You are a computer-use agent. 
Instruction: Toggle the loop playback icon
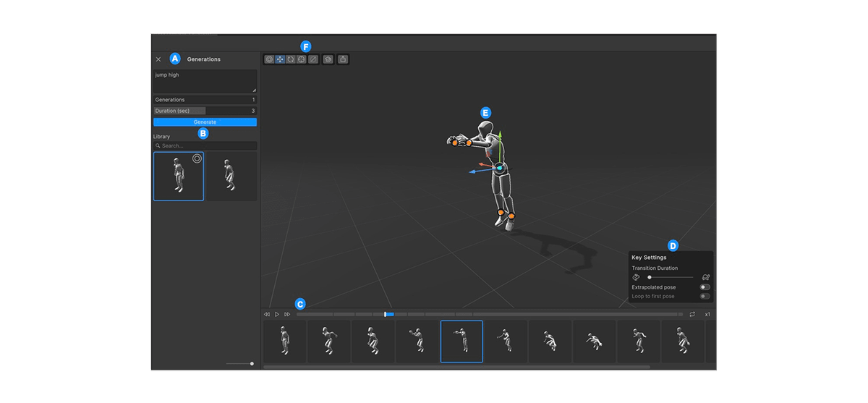[692, 315]
